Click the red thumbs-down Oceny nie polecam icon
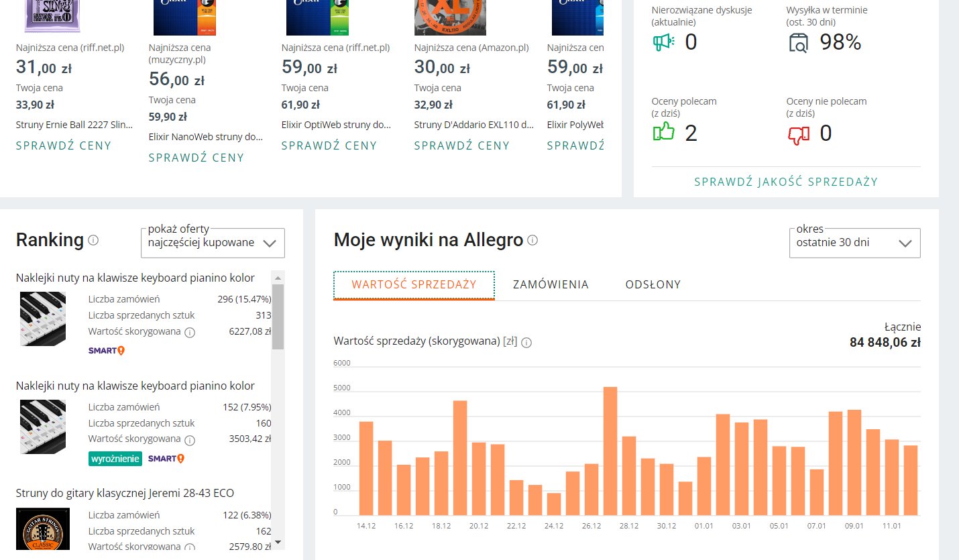 799,133
